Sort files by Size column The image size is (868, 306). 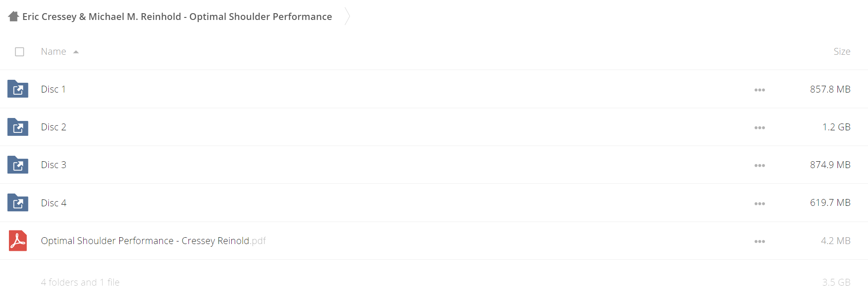842,51
